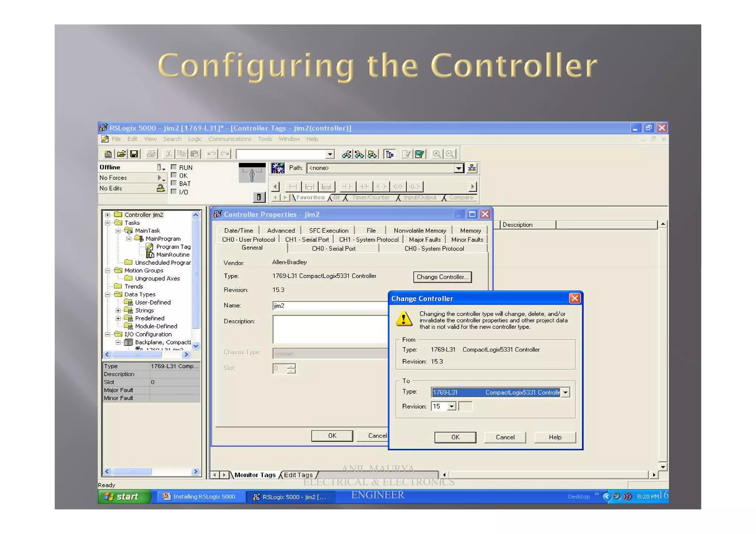The width and height of the screenshot is (756, 534).
Task: Click the Save project toolbar icon
Action: pyautogui.click(x=134, y=154)
